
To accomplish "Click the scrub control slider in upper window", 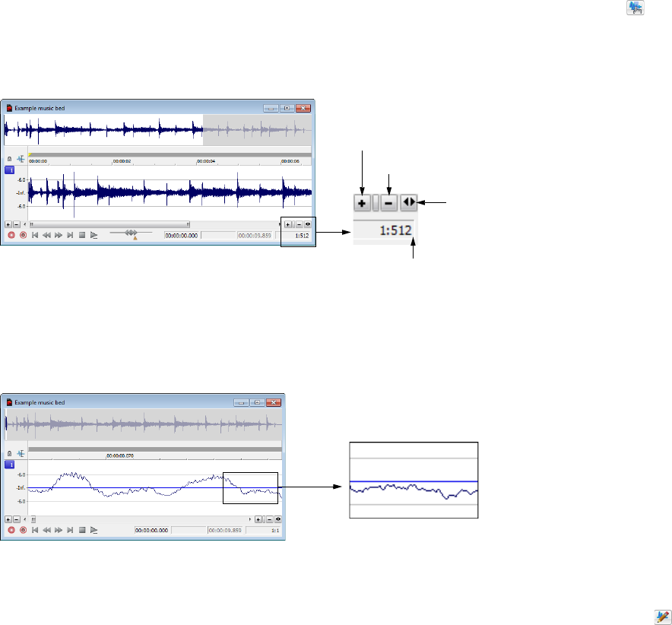I will click(132, 233).
